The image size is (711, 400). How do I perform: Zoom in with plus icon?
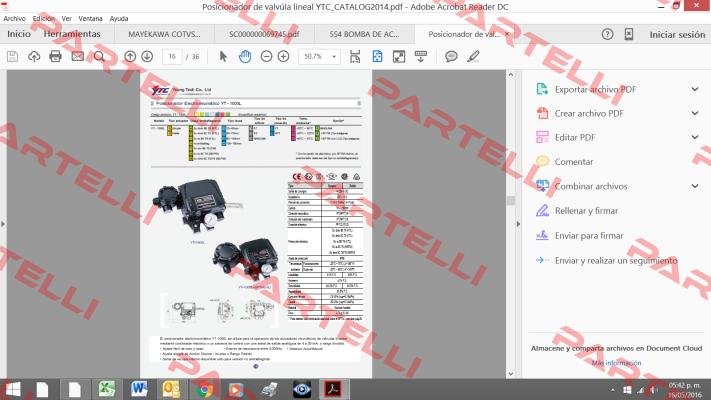[x=283, y=57]
